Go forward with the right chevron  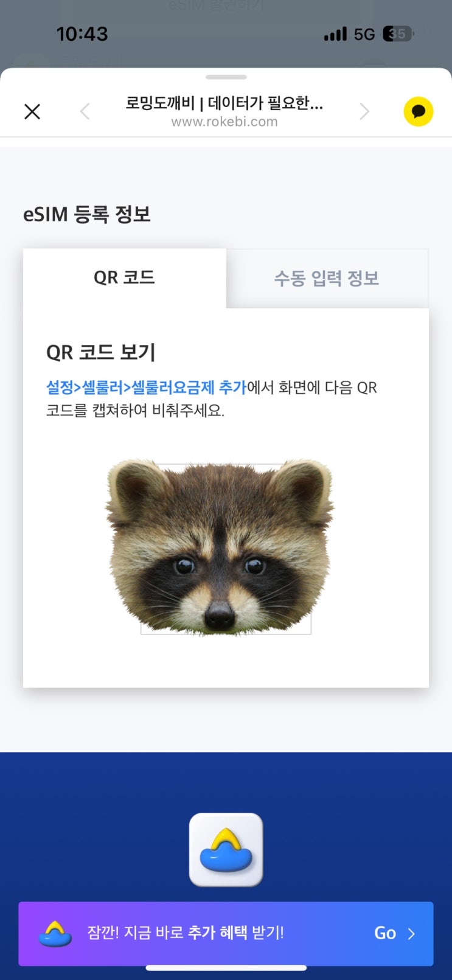click(x=364, y=111)
